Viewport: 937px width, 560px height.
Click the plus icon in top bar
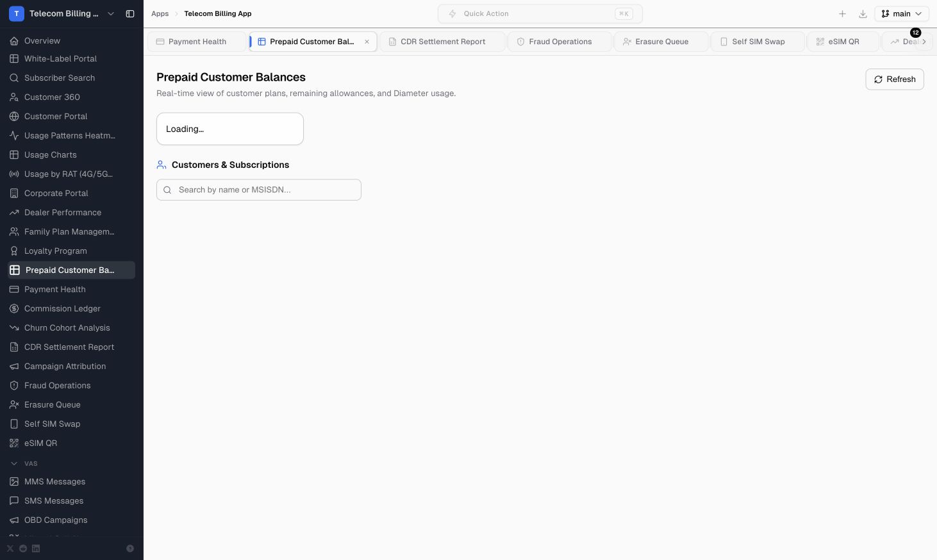842,13
